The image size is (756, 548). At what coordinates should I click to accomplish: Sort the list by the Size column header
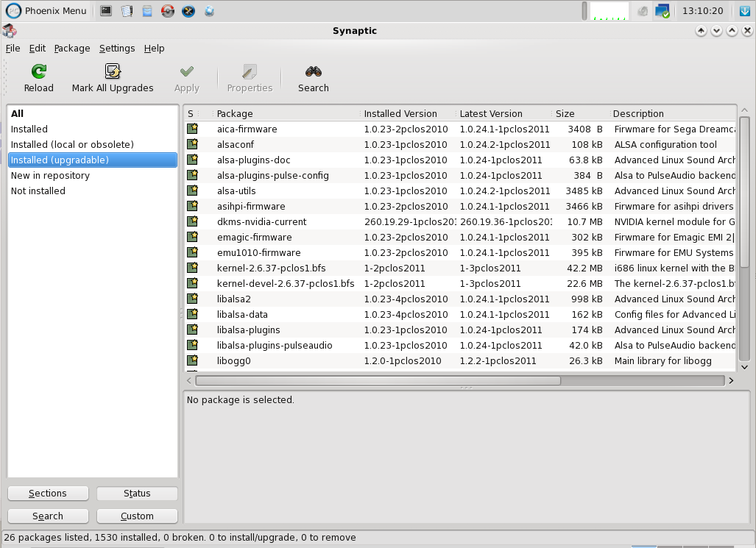pyautogui.click(x=565, y=113)
